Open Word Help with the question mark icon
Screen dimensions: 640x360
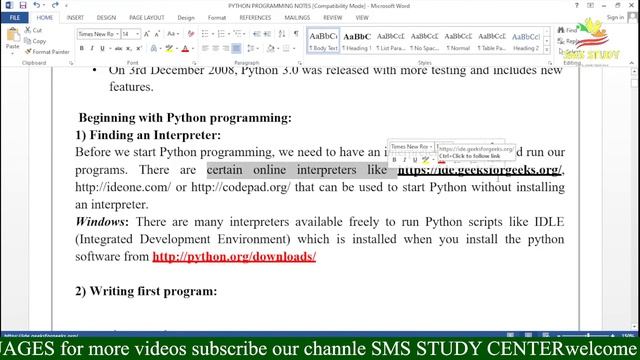point(577,5)
